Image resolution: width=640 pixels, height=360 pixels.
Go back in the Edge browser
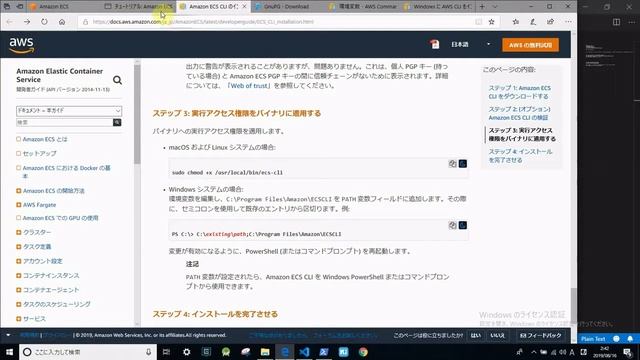point(9,22)
